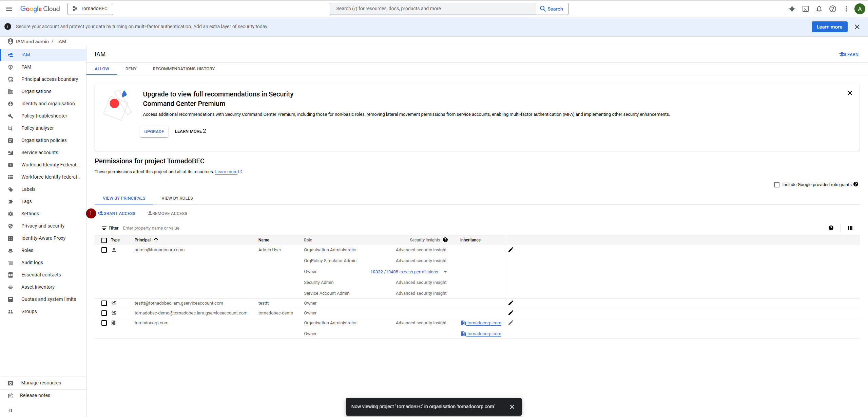
Task: Expand the excess permissions dropdown arrow
Action: (445, 272)
